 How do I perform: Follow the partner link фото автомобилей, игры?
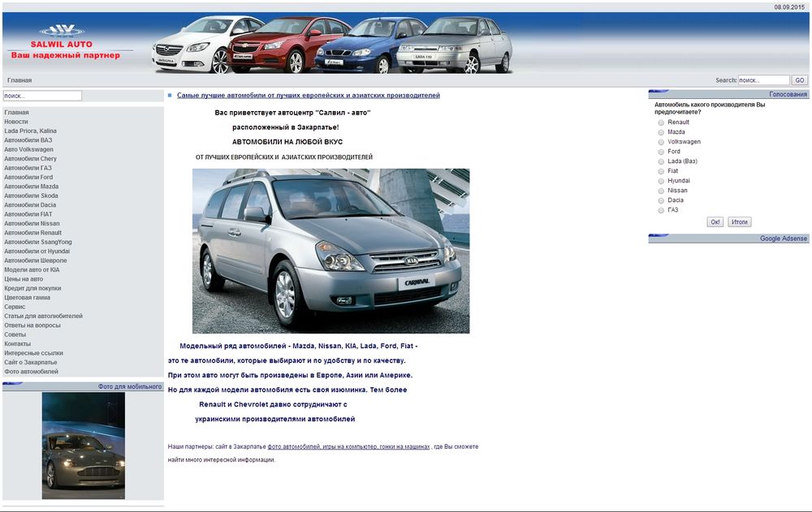348,447
